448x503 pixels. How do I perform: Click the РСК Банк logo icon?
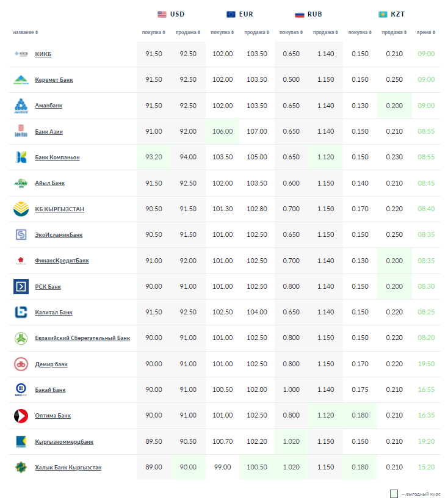(x=21, y=286)
